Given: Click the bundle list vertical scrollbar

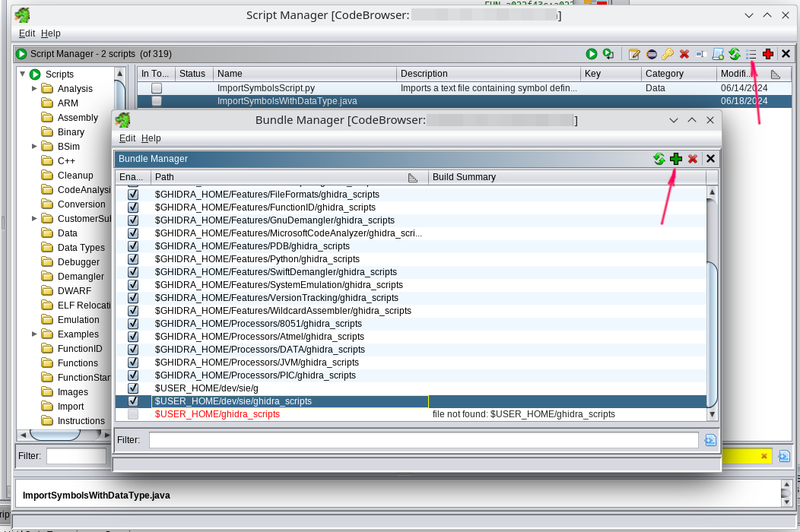Looking at the screenshot, I should point(712,334).
